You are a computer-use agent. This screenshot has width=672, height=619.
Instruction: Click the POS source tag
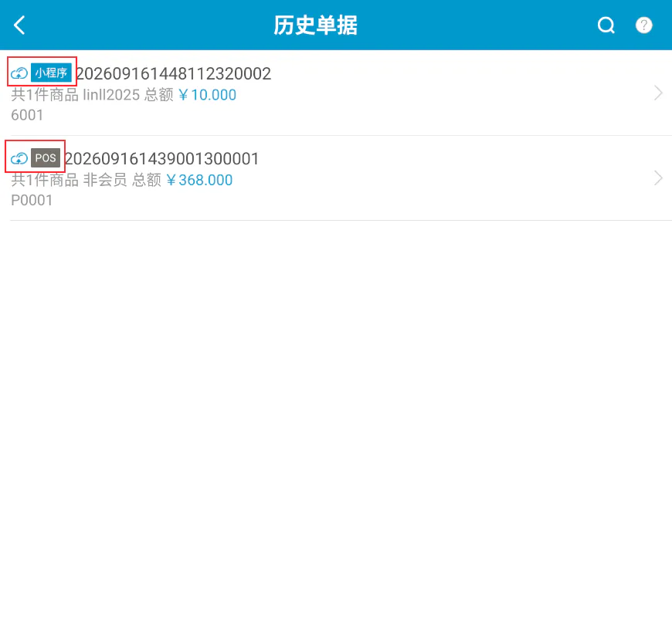pyautogui.click(x=46, y=158)
